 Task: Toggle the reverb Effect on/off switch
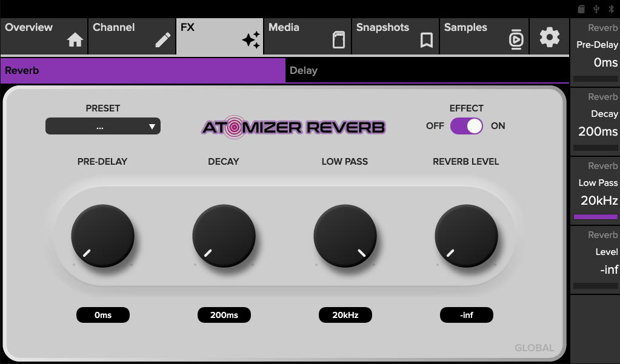(x=466, y=126)
